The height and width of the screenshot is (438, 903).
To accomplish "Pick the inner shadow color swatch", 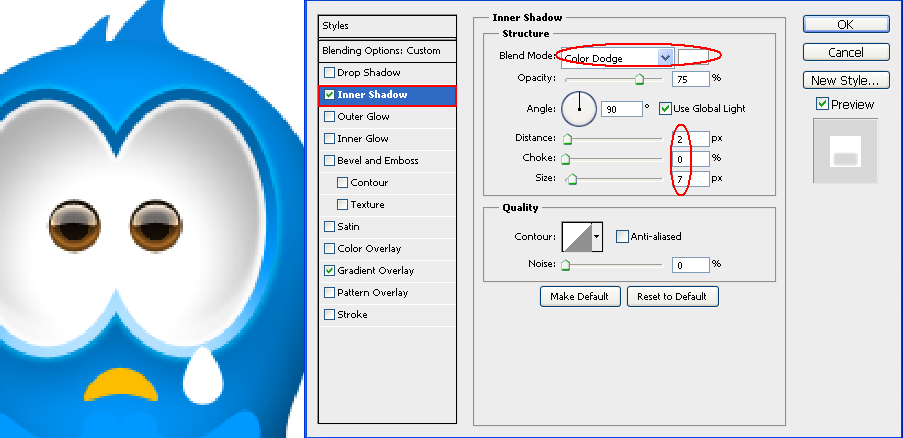I will click(693, 57).
